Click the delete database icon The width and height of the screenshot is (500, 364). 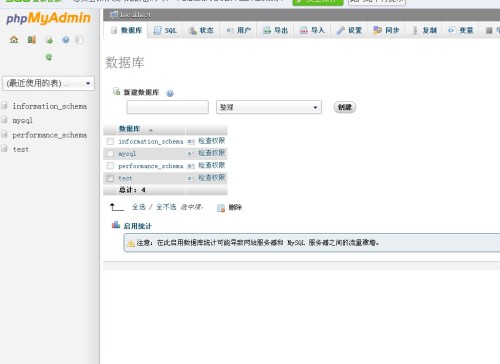221,208
